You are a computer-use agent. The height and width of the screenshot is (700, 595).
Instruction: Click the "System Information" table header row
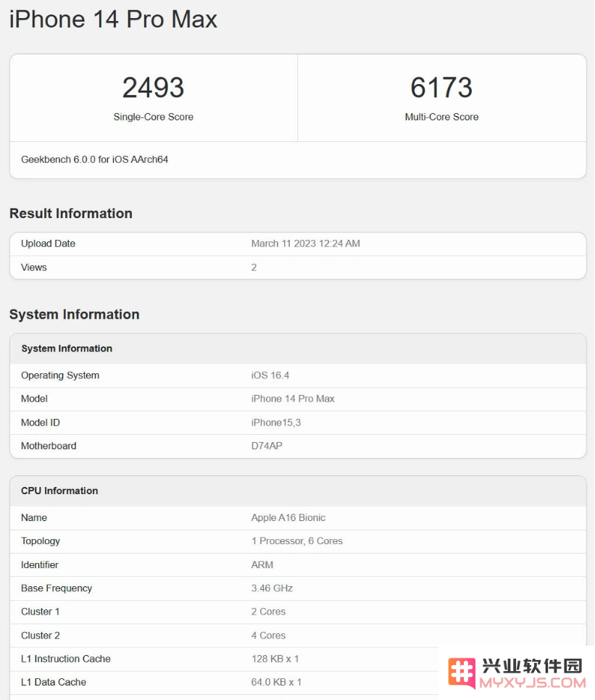(298, 349)
